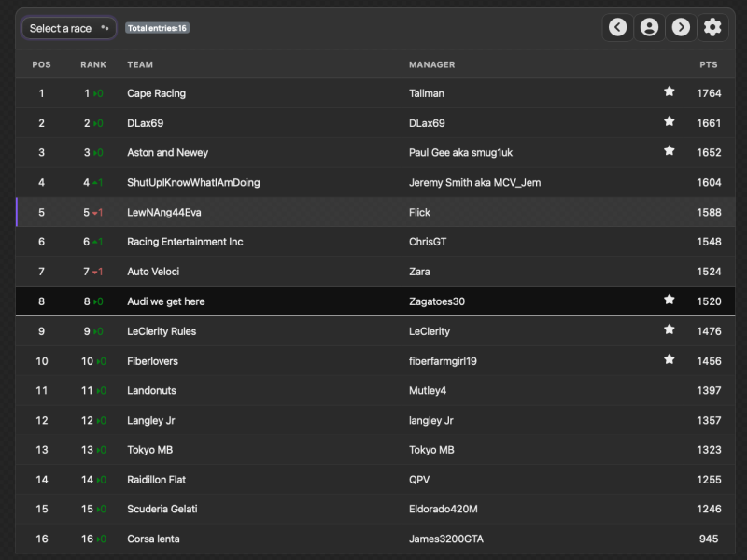Select team Corsa lenta
This screenshot has height=560, width=747.
tap(153, 539)
